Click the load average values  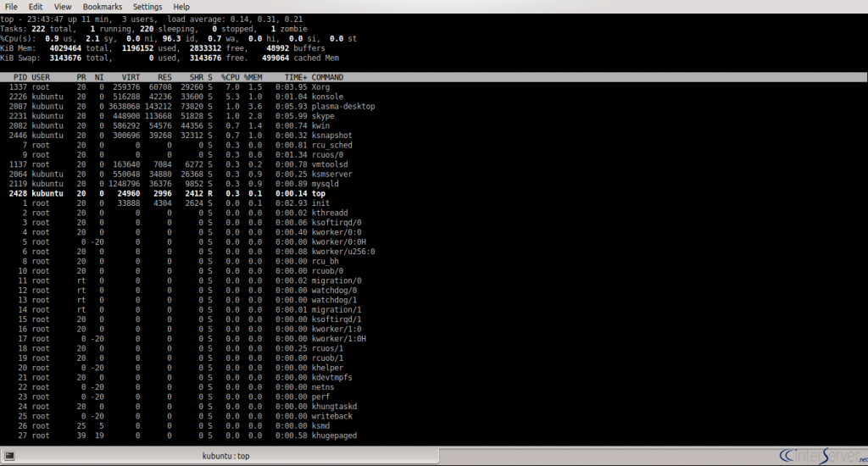266,19
